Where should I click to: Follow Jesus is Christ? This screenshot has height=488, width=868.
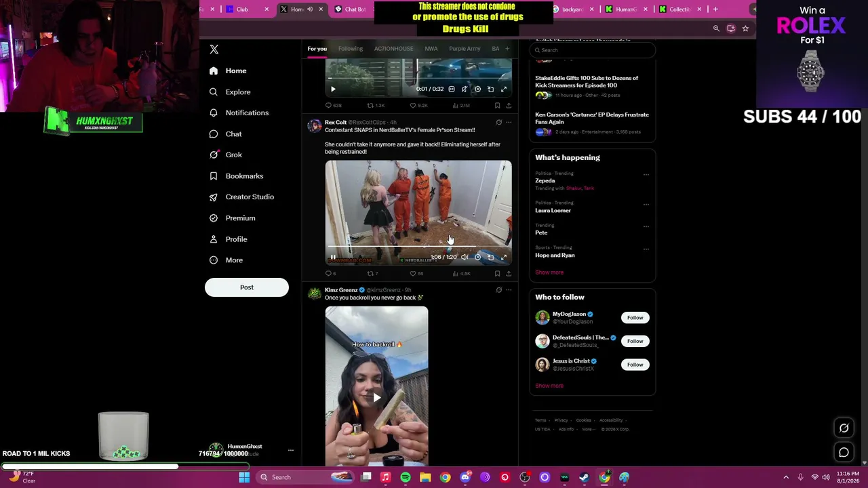point(635,365)
